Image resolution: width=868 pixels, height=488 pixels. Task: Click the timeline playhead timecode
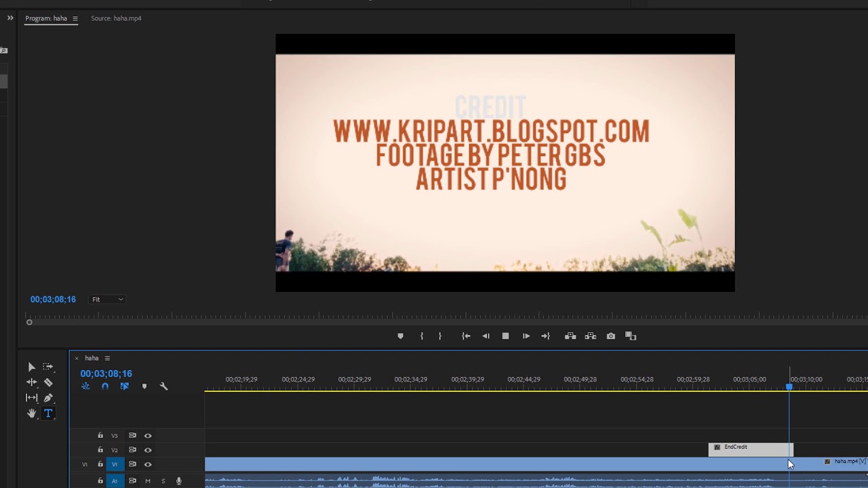(x=106, y=373)
